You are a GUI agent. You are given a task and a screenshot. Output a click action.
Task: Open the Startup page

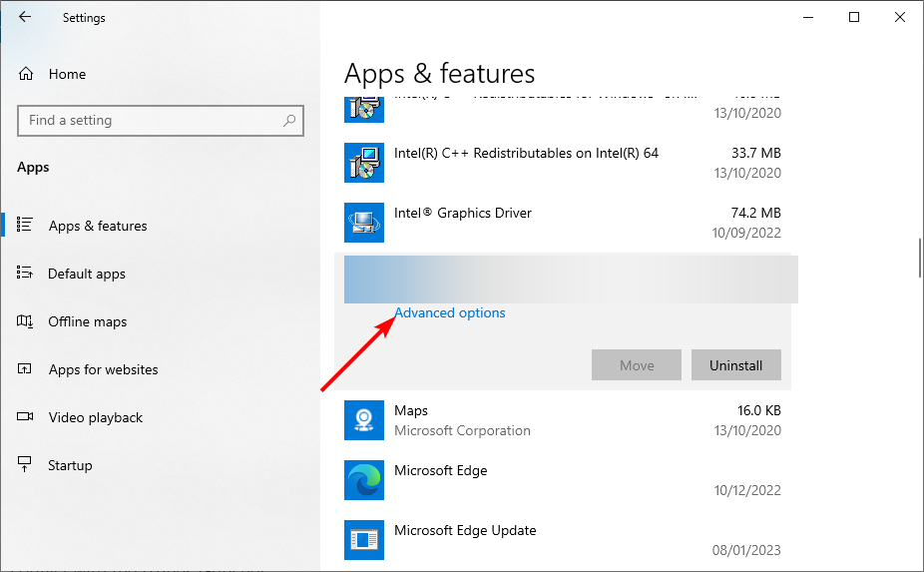click(x=70, y=465)
